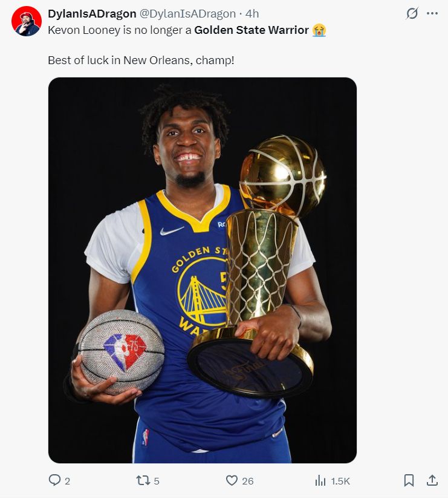
Task: Click the DylanIsADragon display name
Action: [92, 14]
